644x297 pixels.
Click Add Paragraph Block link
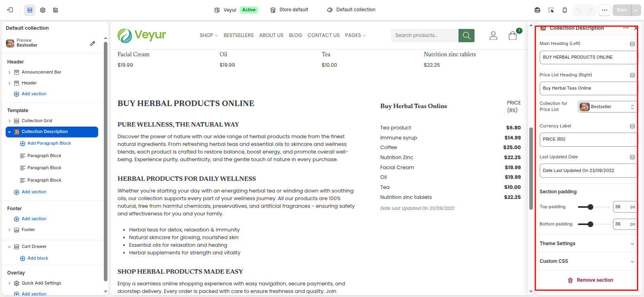click(x=45, y=143)
